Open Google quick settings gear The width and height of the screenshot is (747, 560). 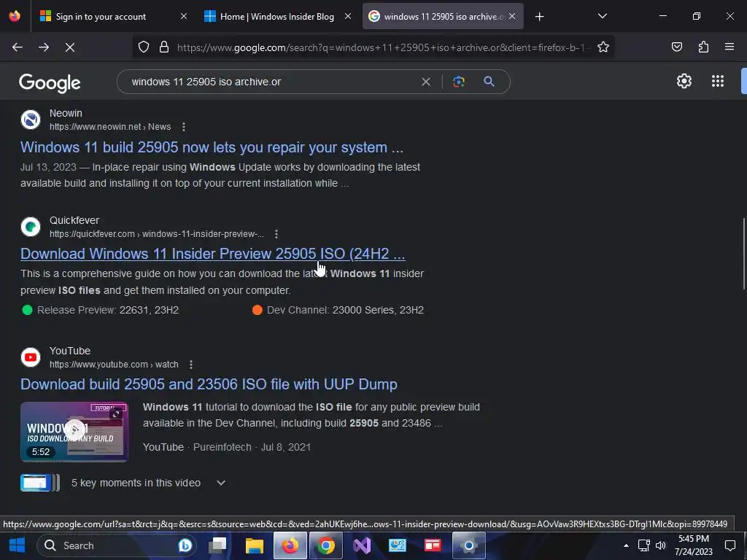pyautogui.click(x=684, y=81)
